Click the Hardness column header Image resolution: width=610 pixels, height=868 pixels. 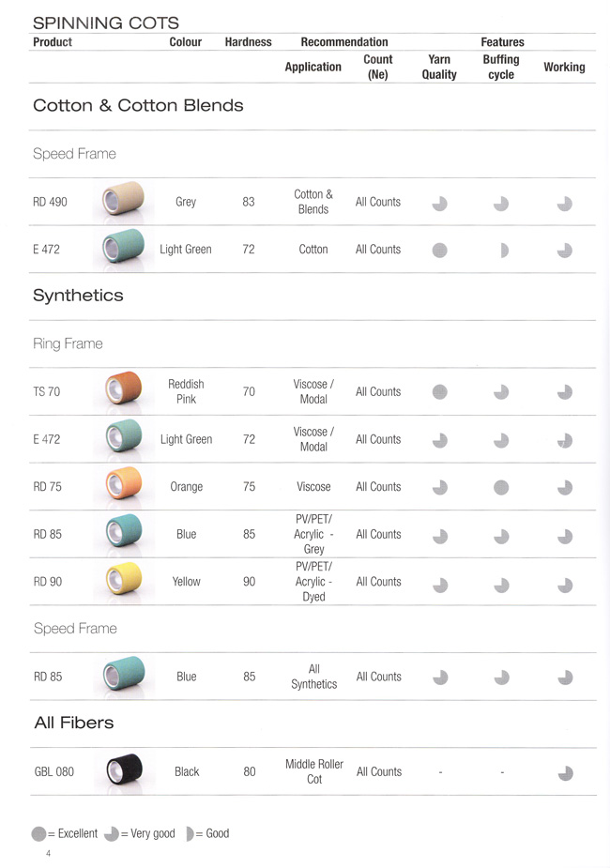(248, 42)
